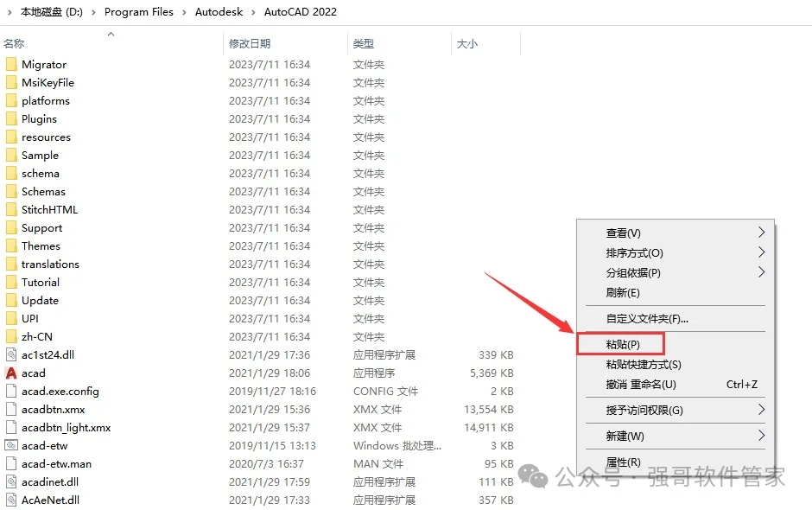The height and width of the screenshot is (510, 812).
Task: Click the translations folder icon
Action: pyautogui.click(x=11, y=264)
